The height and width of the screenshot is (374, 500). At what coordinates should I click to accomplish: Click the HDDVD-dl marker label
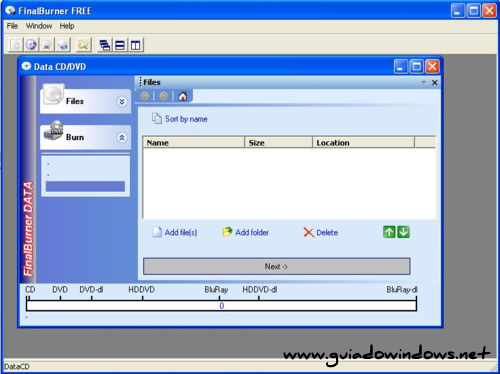(260, 290)
